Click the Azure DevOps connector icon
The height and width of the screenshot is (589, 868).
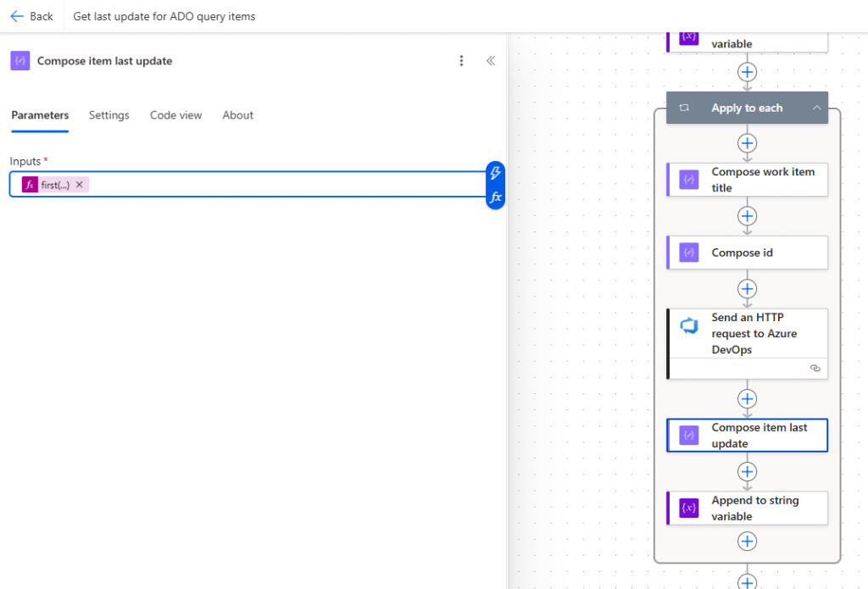(x=689, y=325)
